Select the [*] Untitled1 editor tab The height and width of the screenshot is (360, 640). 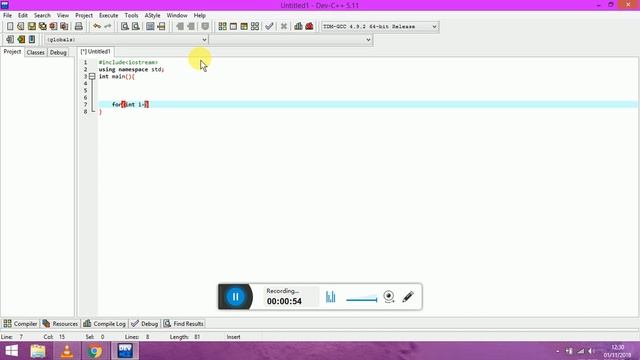[96, 52]
